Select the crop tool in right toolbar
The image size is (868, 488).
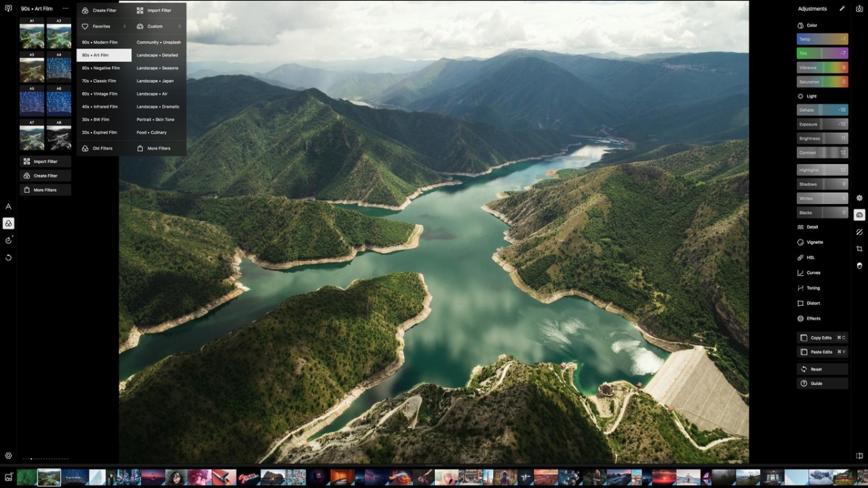(859, 249)
